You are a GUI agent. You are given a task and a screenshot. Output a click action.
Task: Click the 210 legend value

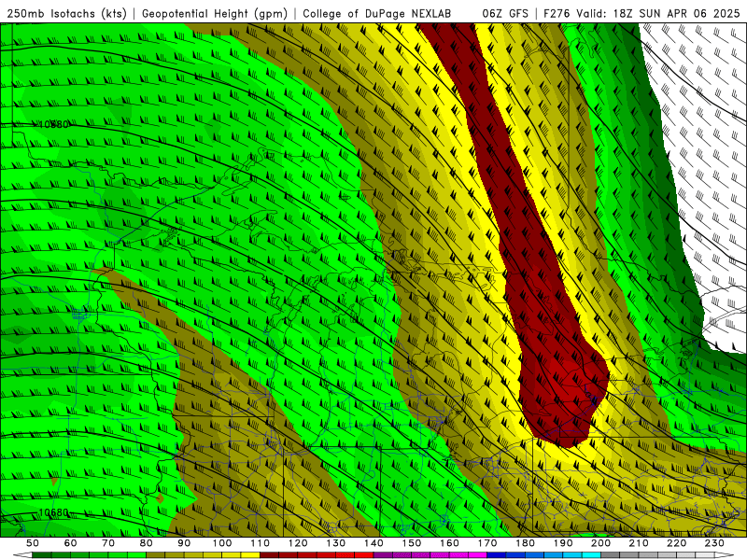[x=640, y=543]
